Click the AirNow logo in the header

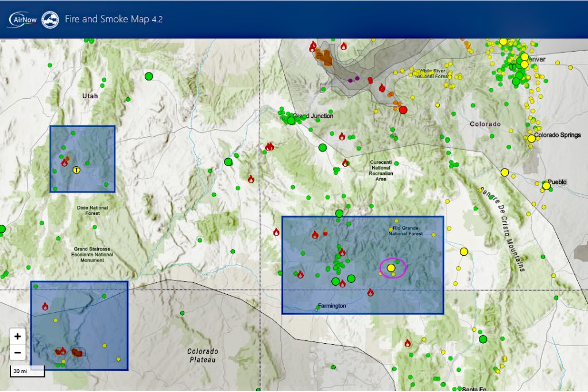(23, 19)
